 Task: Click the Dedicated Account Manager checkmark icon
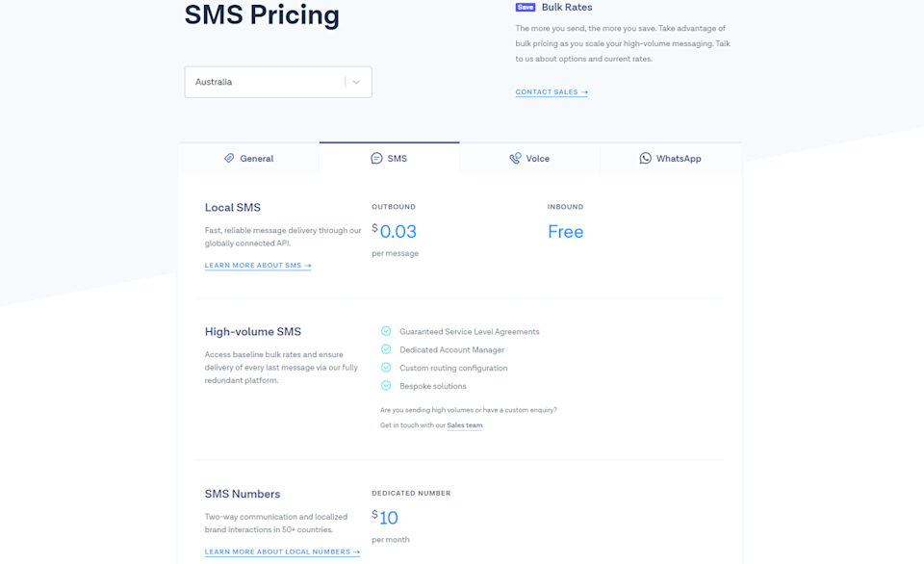click(x=386, y=349)
